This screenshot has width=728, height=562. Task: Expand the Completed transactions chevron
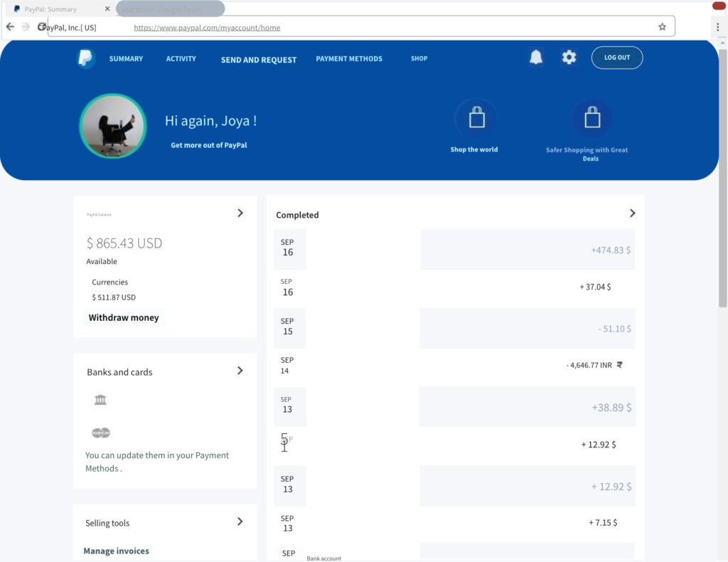(632, 213)
